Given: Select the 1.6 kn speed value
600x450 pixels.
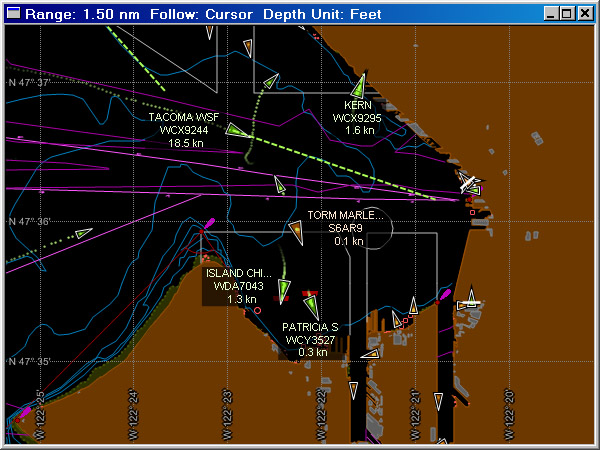Looking at the screenshot, I should point(359,130).
